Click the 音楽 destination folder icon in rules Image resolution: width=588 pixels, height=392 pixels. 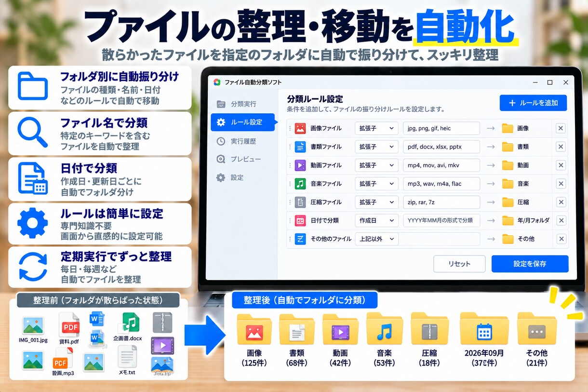tap(508, 184)
